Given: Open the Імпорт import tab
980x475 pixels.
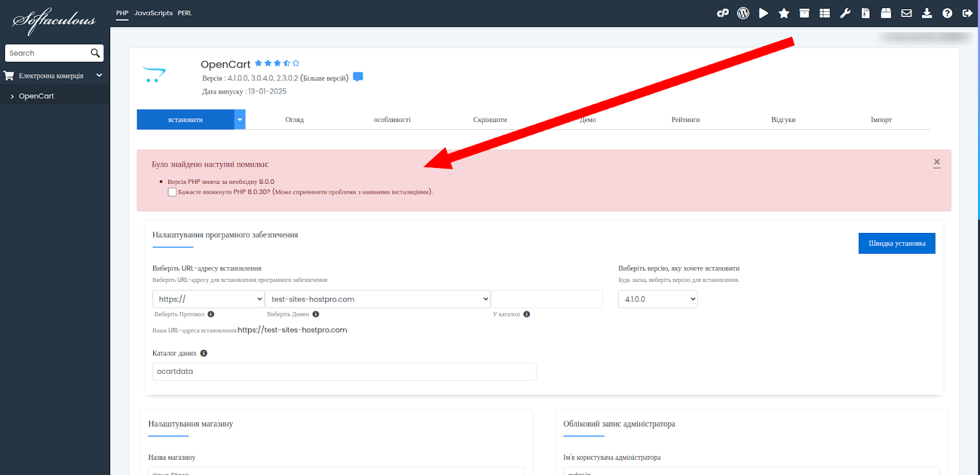Looking at the screenshot, I should click(x=881, y=120).
